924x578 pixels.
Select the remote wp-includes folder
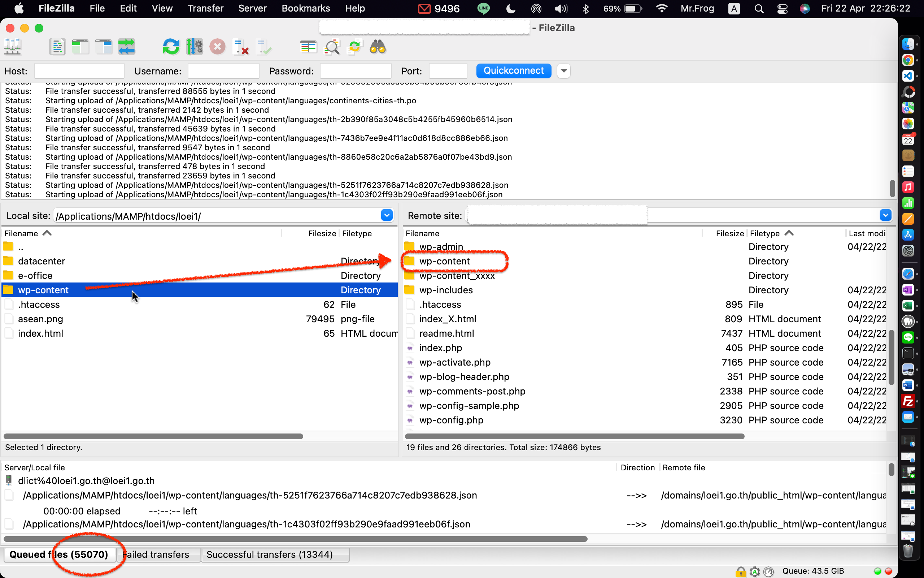pyautogui.click(x=645, y=290)
